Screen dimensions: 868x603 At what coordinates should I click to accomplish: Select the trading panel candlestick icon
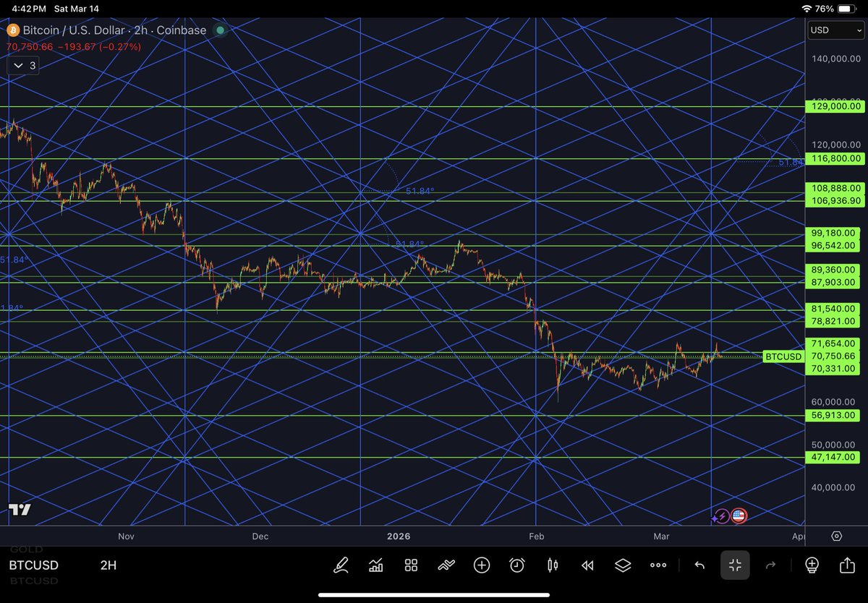tap(552, 565)
